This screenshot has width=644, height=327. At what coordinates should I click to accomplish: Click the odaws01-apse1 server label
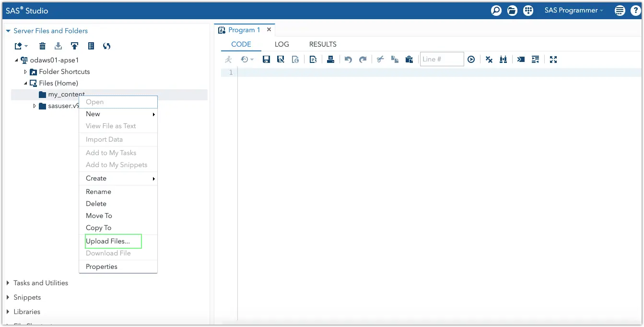click(x=54, y=61)
